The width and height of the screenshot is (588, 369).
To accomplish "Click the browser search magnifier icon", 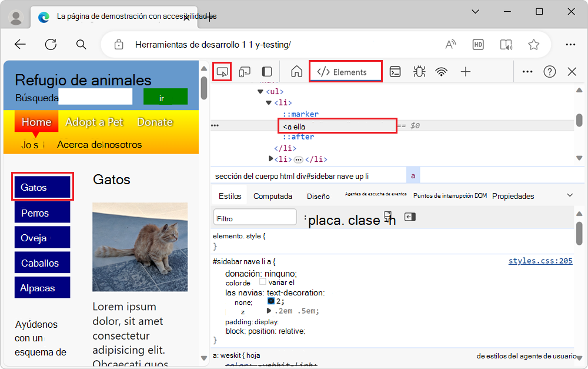I will click(x=81, y=44).
